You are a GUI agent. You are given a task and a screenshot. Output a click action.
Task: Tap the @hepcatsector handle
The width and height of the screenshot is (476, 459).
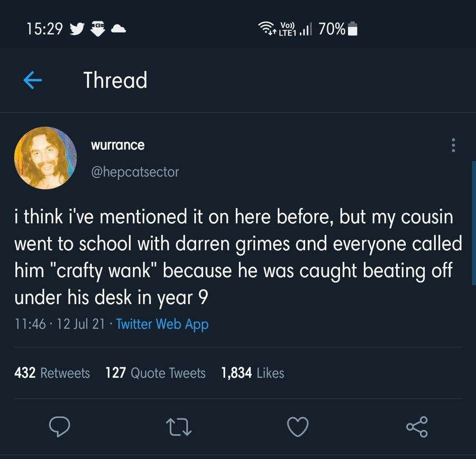click(x=135, y=172)
